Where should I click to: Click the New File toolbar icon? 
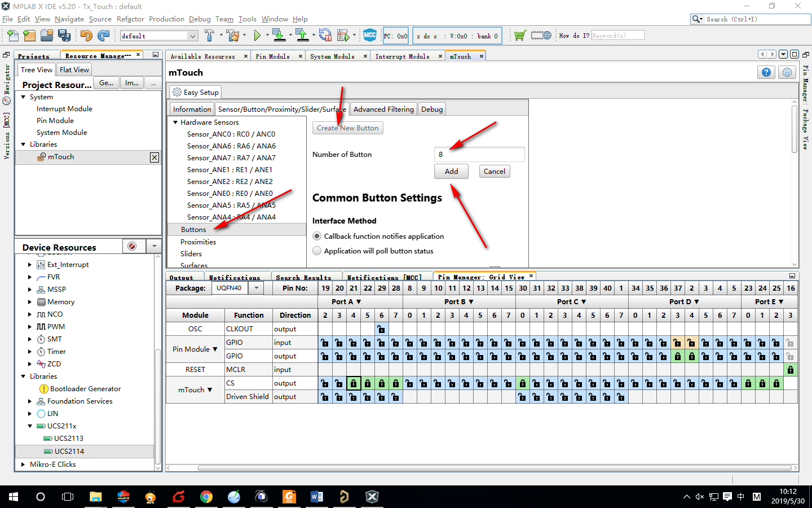click(x=12, y=36)
